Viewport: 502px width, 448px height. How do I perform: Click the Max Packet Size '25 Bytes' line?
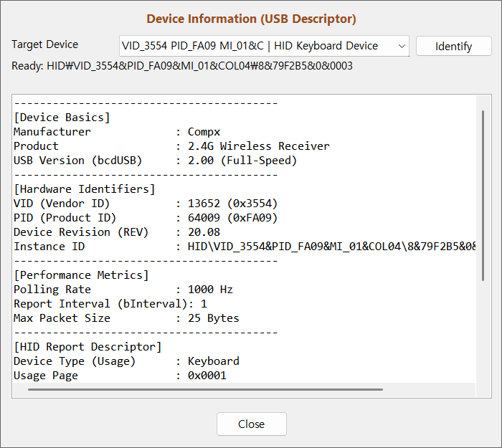point(126,318)
